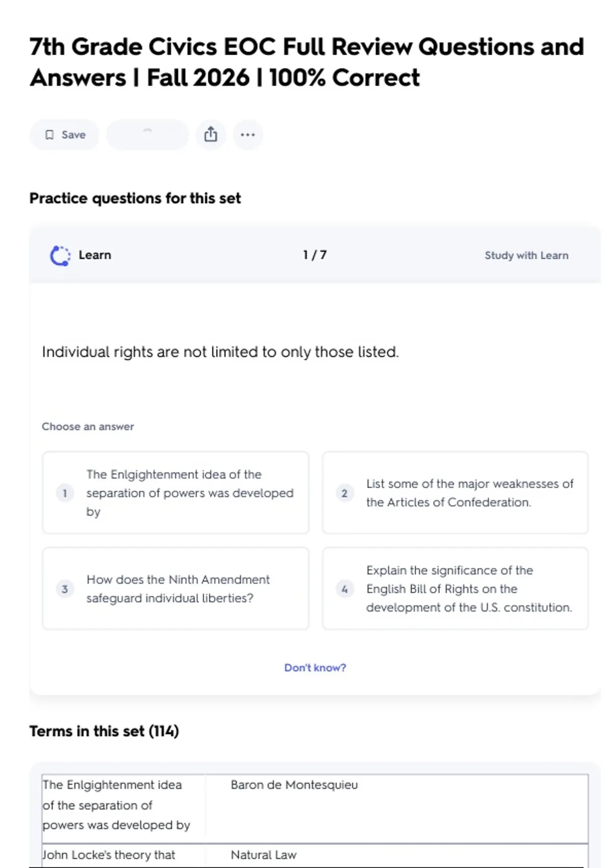Screen dimensions: 613x868
Task: Click the Don't know? link
Action: 315,668
